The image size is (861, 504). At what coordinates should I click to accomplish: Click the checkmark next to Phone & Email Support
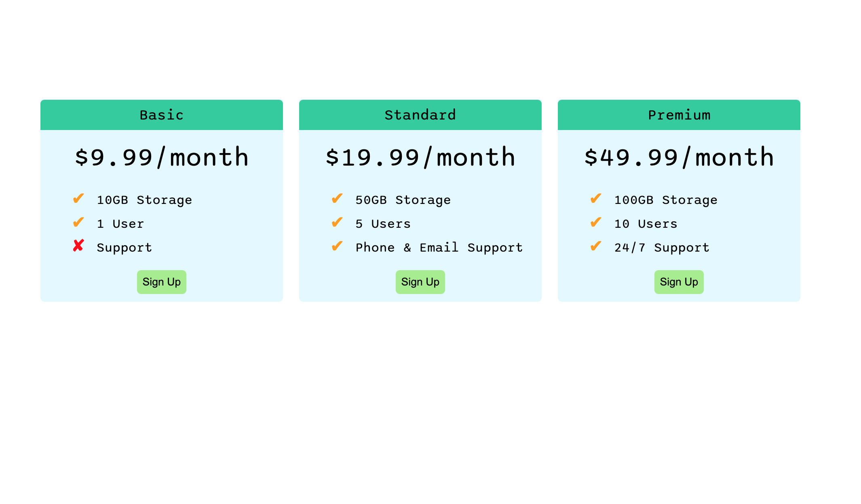tap(338, 246)
